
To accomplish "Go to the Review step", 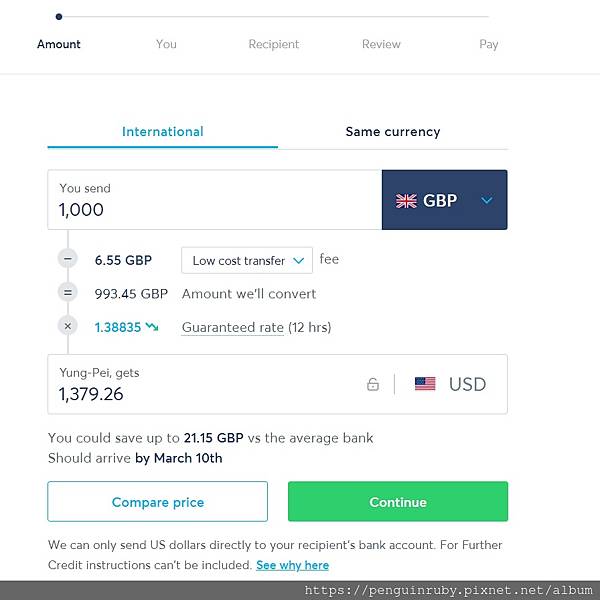I will click(x=381, y=44).
